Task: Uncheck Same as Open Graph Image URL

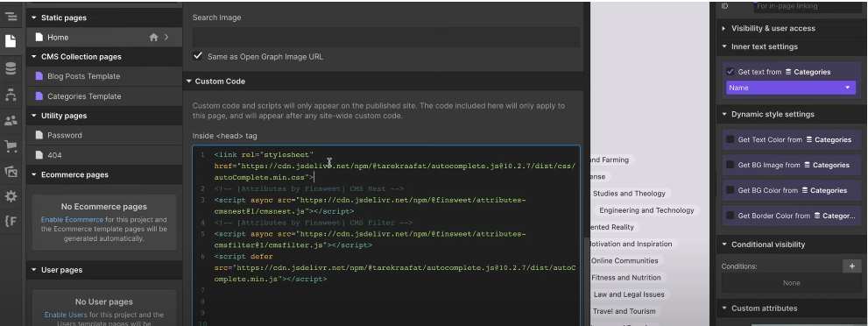Action: tap(198, 56)
